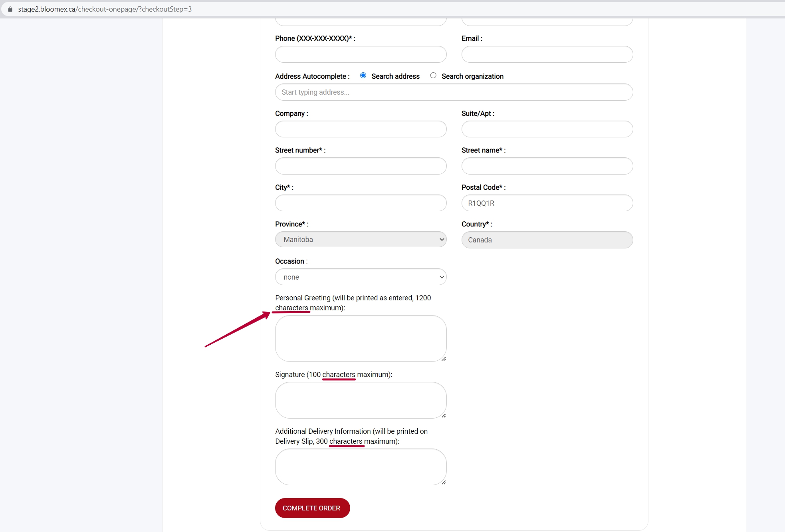Click the 'Postal Code* :' label text
Viewport: 785px width, 532px height.
[x=484, y=187]
